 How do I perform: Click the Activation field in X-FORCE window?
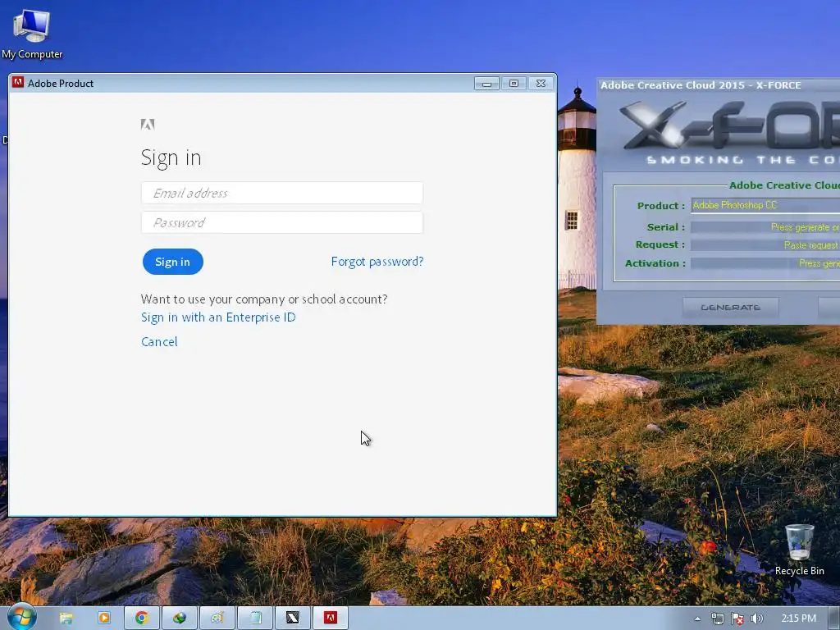(x=765, y=263)
